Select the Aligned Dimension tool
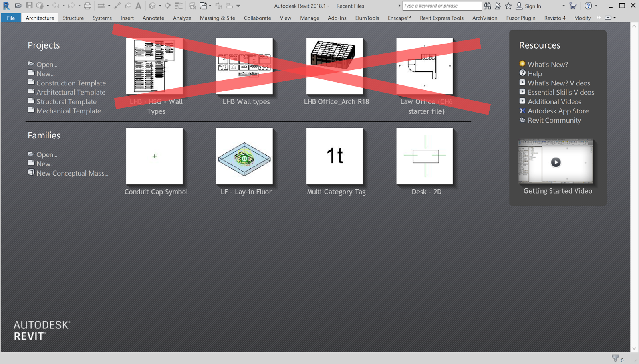The height and width of the screenshot is (364, 639). point(117,6)
